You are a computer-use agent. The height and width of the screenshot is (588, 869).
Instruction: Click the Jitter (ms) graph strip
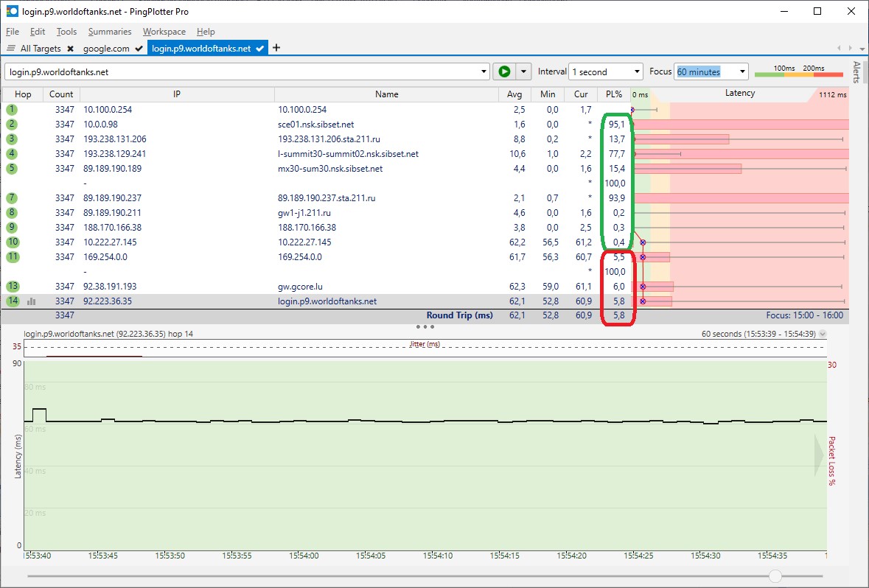(x=425, y=348)
